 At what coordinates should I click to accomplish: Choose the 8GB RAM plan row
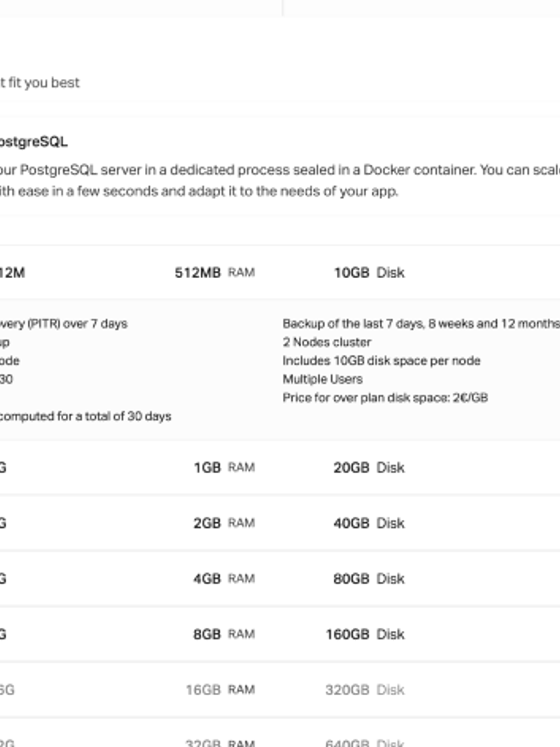coord(280,634)
